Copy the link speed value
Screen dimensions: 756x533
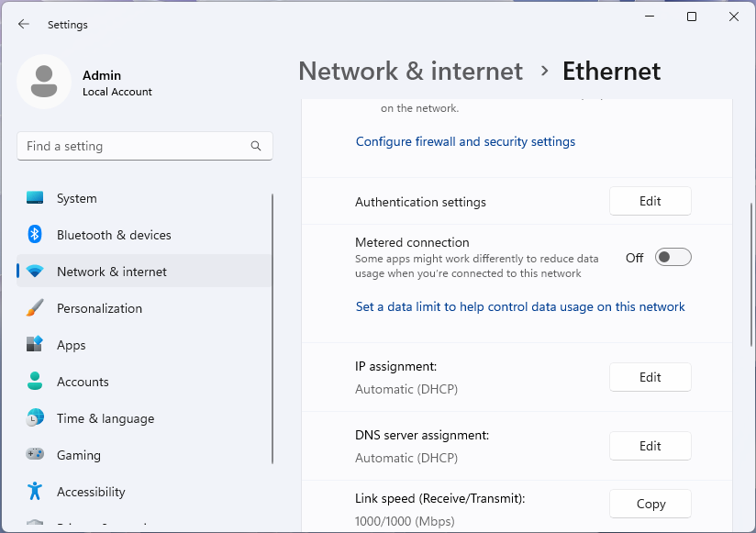(x=650, y=504)
